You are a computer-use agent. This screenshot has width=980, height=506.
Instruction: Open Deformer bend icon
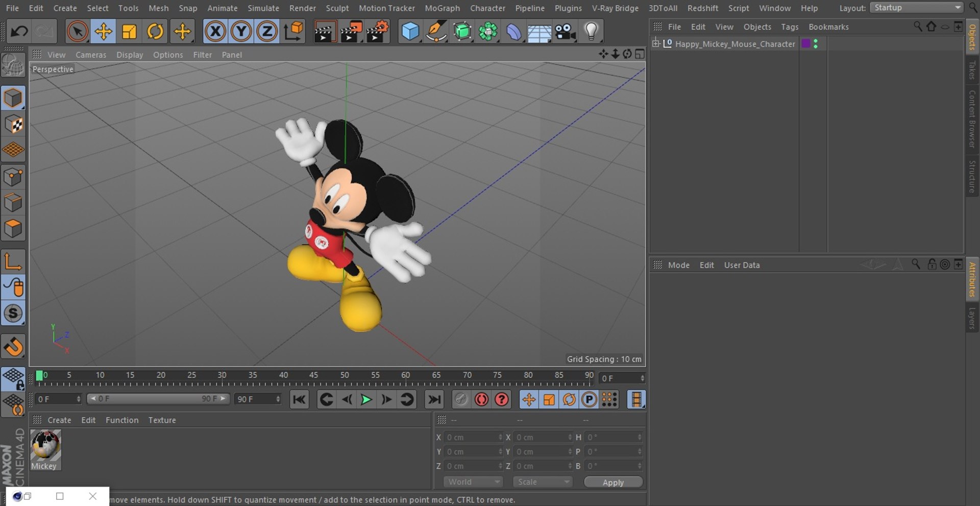pos(514,32)
